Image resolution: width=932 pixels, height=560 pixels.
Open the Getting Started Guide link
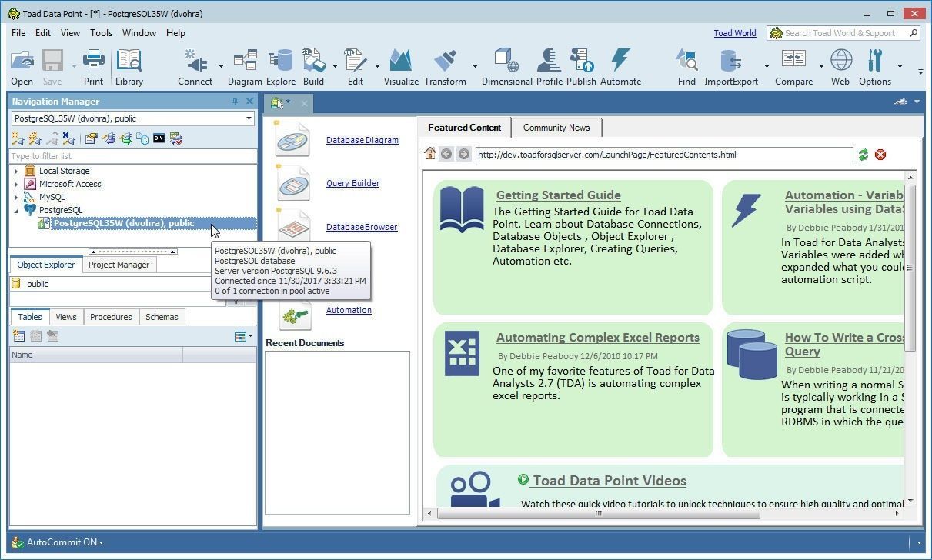click(559, 195)
